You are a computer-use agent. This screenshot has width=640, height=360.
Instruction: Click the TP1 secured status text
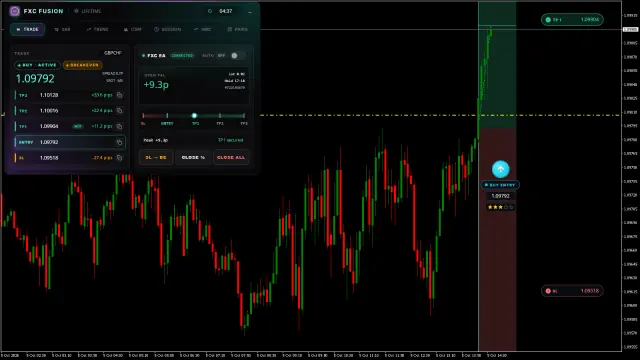point(230,140)
